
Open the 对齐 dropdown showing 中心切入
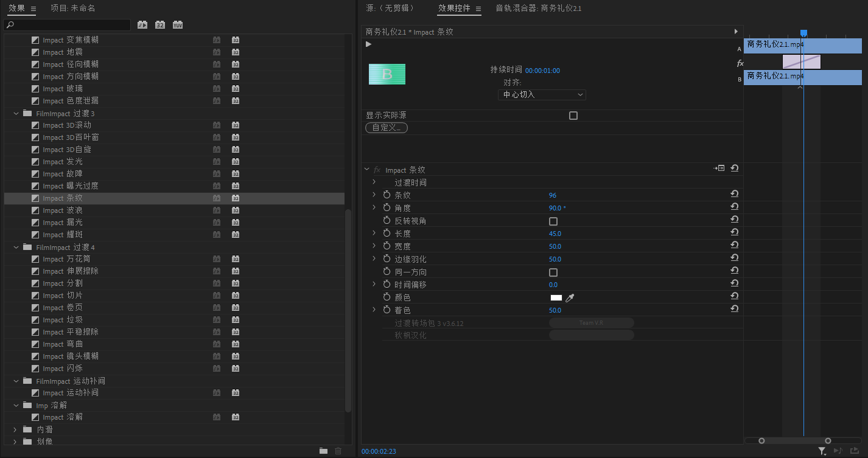pyautogui.click(x=542, y=94)
